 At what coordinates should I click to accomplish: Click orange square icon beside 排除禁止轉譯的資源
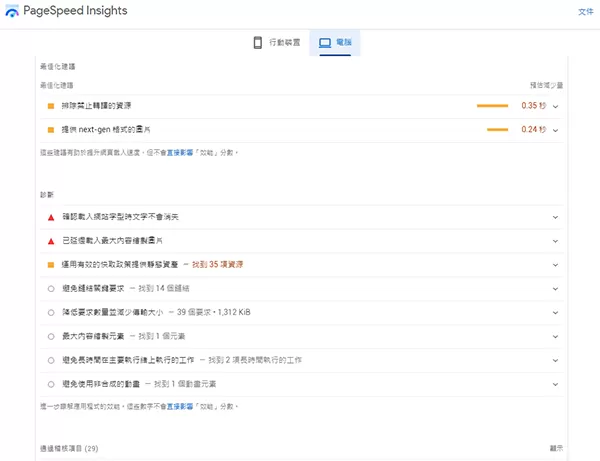coord(50,105)
